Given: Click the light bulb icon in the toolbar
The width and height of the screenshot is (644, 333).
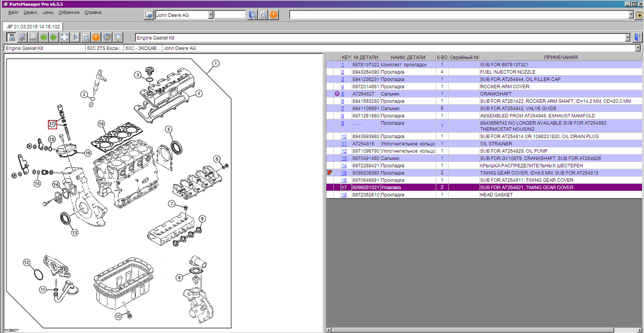Looking at the screenshot, I should pyautogui.click(x=118, y=37).
